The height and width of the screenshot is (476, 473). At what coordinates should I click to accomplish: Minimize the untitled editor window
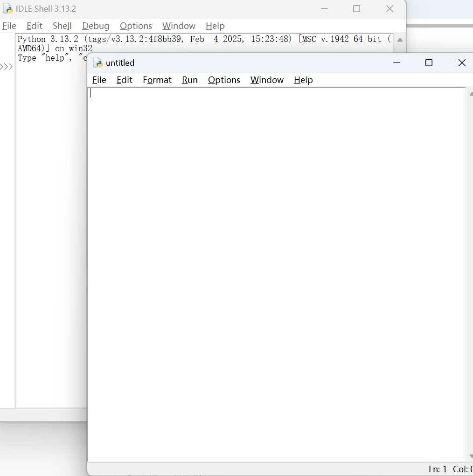click(397, 63)
